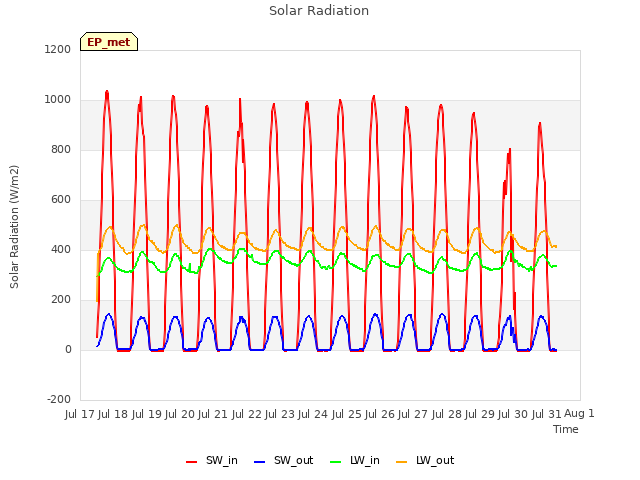Click the Jul 23 x-axis label

pos(280,414)
